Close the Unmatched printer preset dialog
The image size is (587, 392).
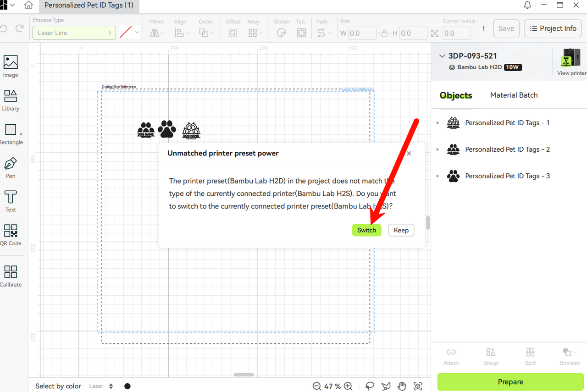[x=409, y=154]
